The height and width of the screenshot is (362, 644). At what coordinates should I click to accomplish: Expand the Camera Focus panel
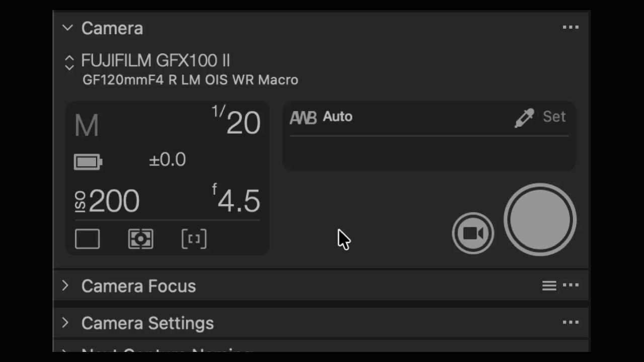coord(65,286)
